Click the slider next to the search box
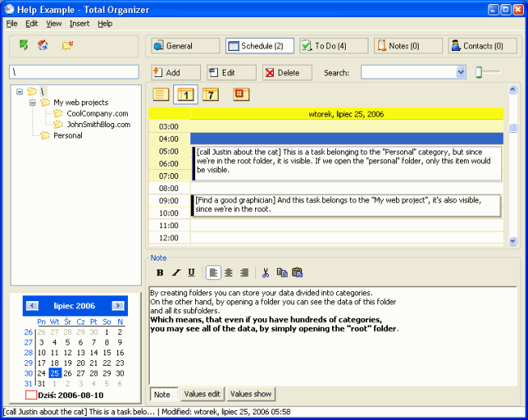Screen dimensions: 528x420 point(479,73)
